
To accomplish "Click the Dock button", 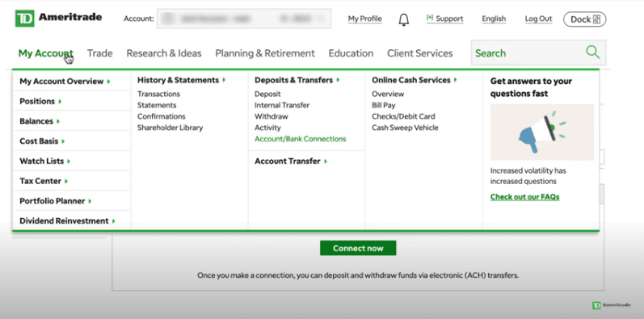I will 585,19.
